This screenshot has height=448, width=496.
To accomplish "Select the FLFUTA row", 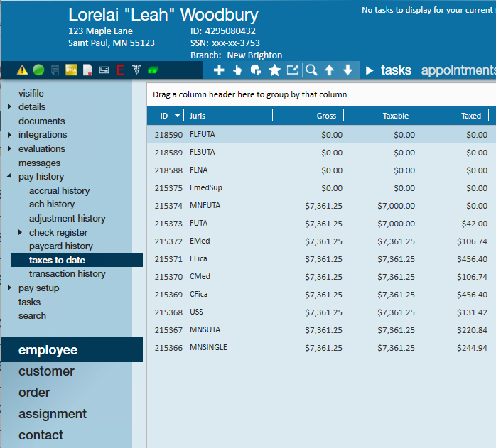I will click(321, 135).
